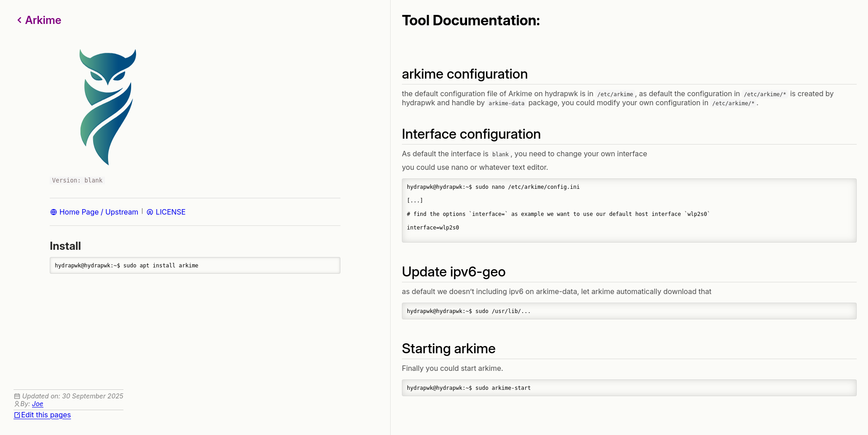Screen dimensions: 868x435
Task: Navigate back using the Arkime heading link
Action: point(43,20)
